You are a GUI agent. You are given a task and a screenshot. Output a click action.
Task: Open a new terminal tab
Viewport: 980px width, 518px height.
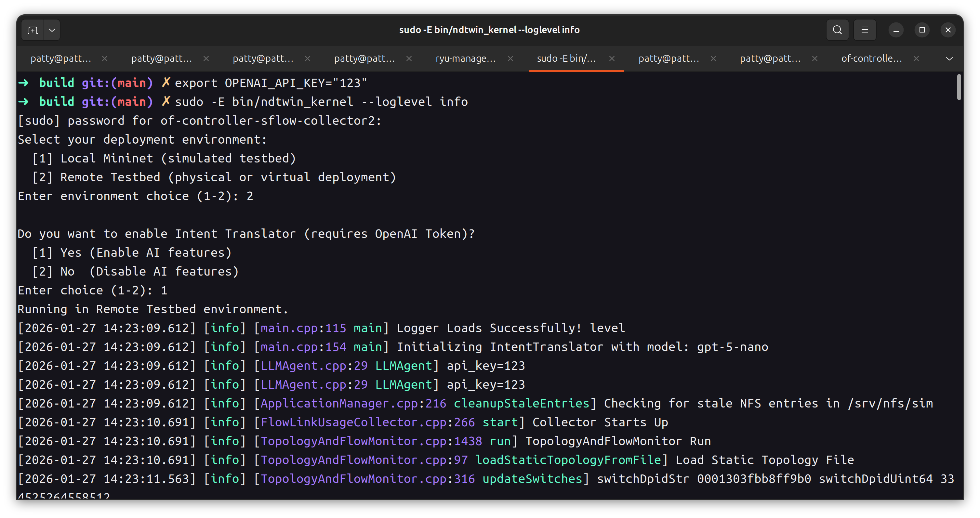(33, 30)
